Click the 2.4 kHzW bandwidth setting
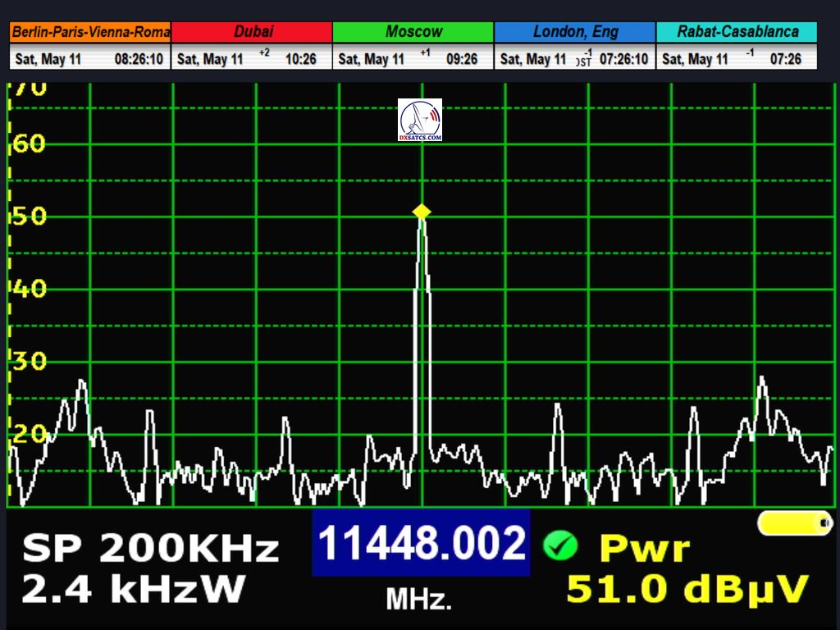This screenshot has width=840, height=630. point(134,589)
